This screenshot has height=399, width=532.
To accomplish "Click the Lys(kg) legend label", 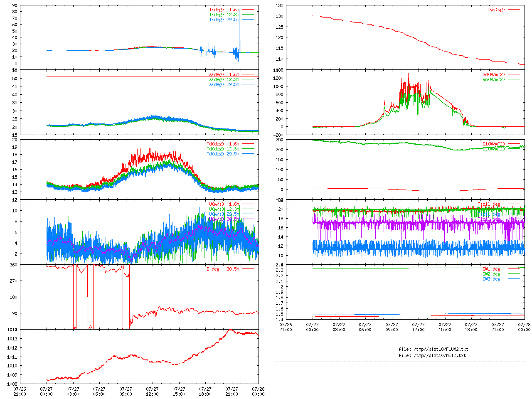I will tap(496, 10).
